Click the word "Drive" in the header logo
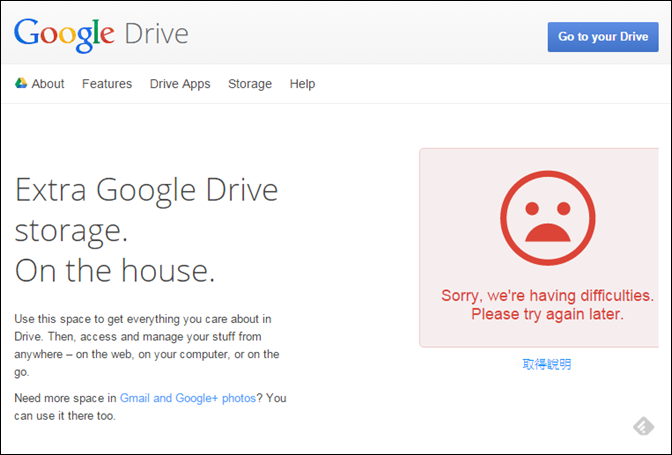Image resolution: width=672 pixels, height=455 pixels. point(156,34)
